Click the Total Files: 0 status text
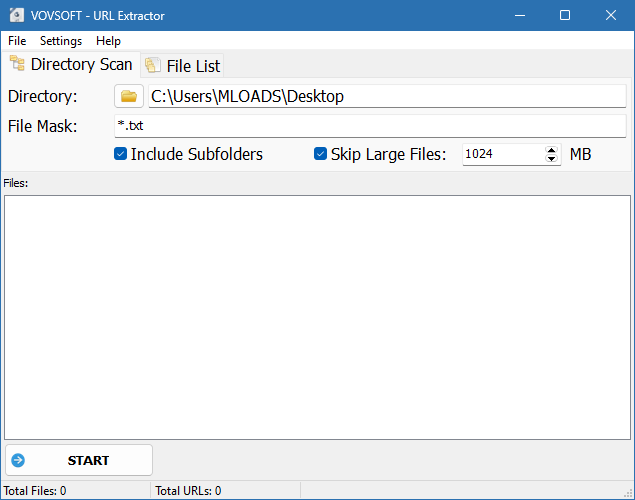The height and width of the screenshot is (500, 635). 35,491
